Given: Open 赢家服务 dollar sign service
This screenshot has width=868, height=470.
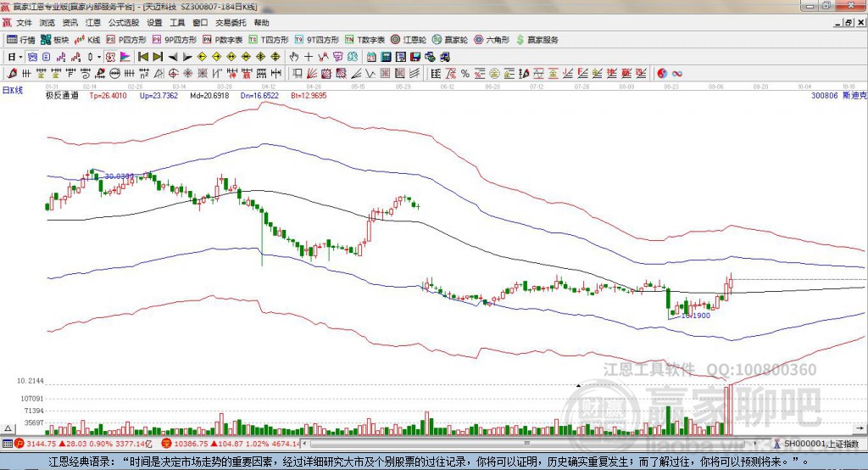Looking at the screenshot, I should click(x=537, y=40).
